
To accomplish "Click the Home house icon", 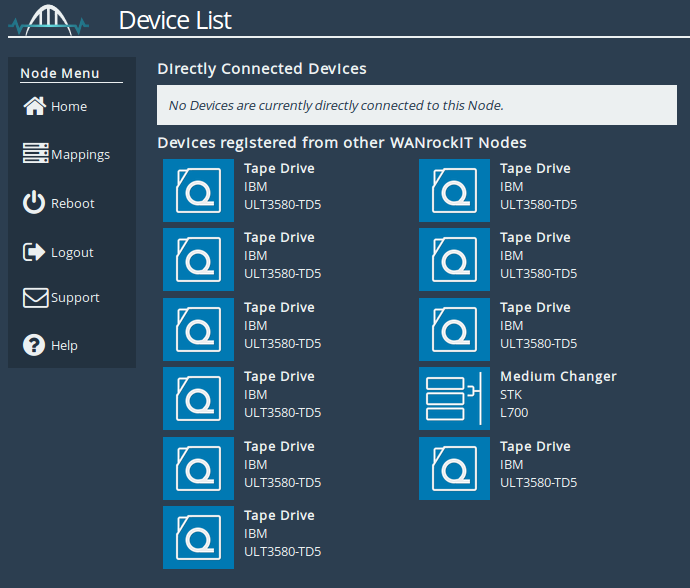I will [34, 106].
